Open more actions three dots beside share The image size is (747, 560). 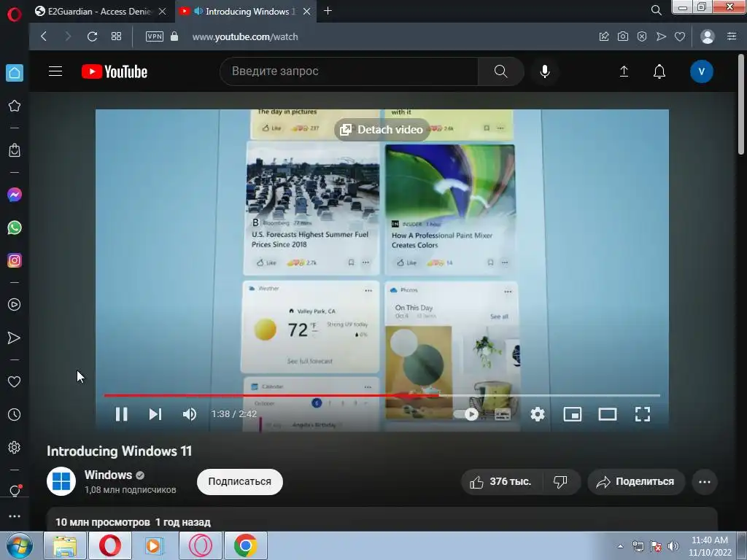(705, 482)
